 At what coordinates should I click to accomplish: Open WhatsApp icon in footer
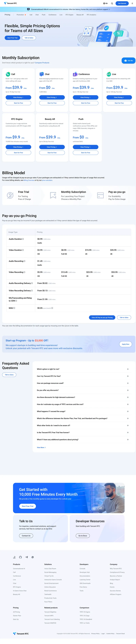(32, 557)
